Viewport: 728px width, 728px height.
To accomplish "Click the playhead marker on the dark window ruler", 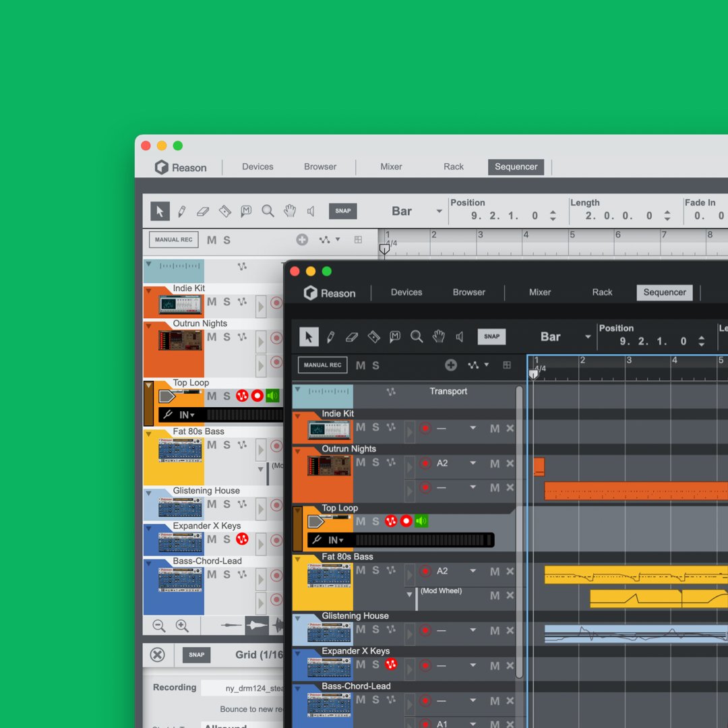I will coord(533,374).
